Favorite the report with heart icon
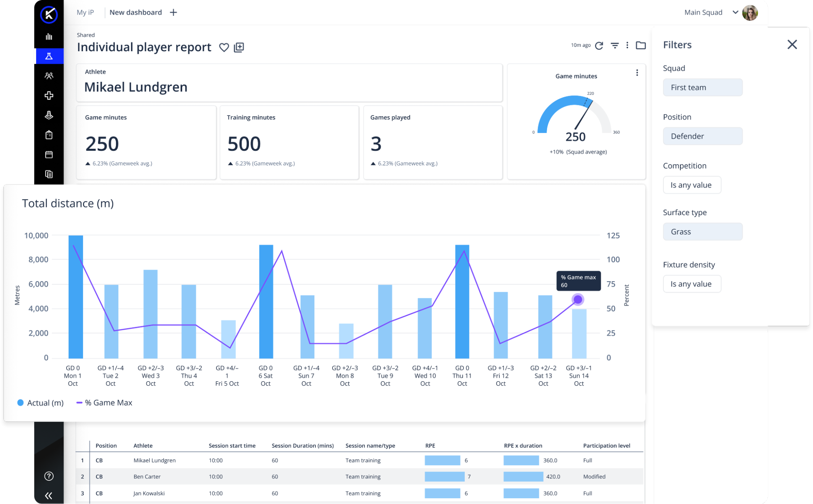Screen dimensions: 813x504 [x=224, y=48]
